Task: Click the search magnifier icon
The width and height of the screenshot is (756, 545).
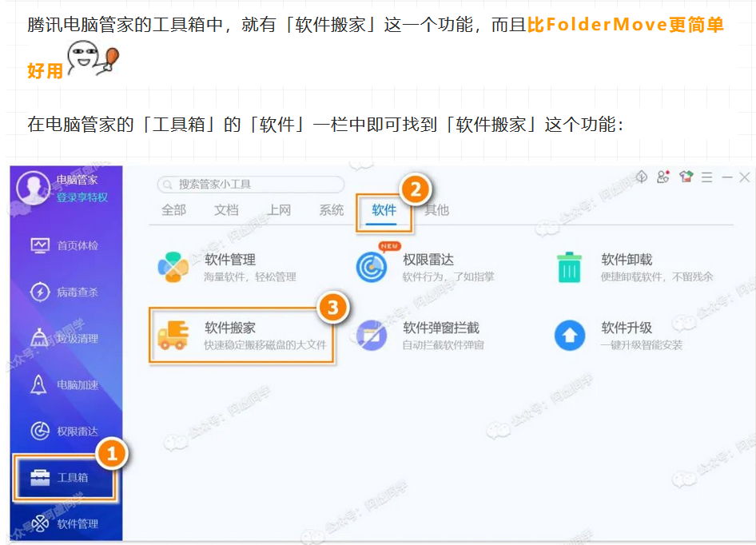Action: click(168, 185)
